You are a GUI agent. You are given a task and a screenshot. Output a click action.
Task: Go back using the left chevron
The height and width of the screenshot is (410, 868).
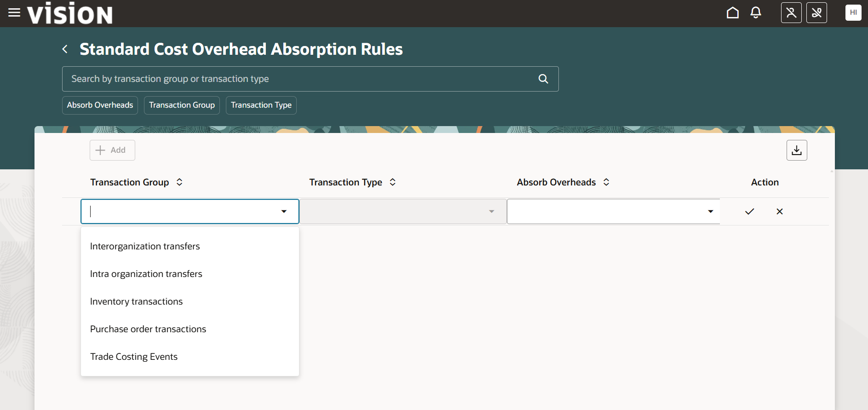pos(65,49)
